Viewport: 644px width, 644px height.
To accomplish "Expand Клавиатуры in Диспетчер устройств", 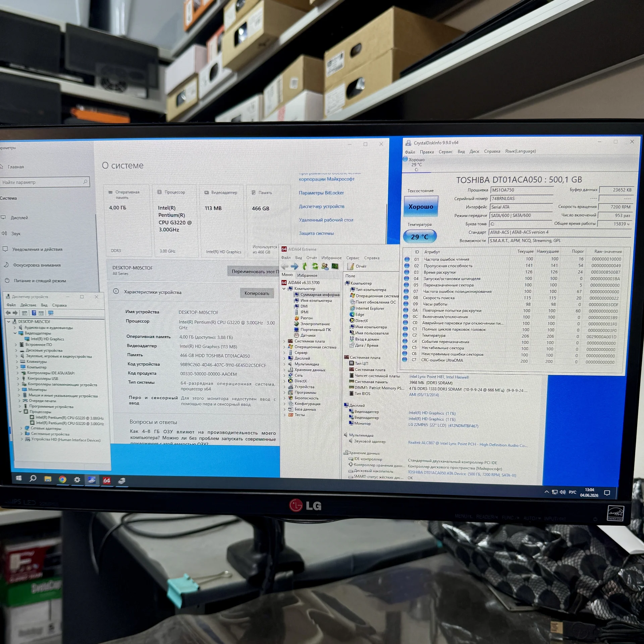I will click(x=17, y=362).
